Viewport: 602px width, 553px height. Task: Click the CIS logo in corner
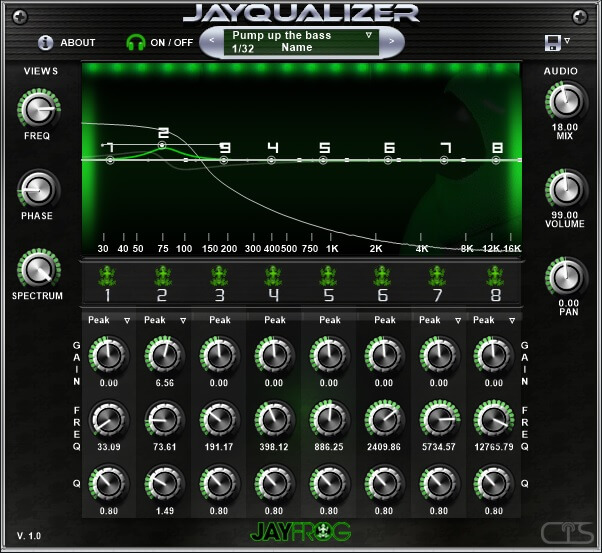point(567,533)
